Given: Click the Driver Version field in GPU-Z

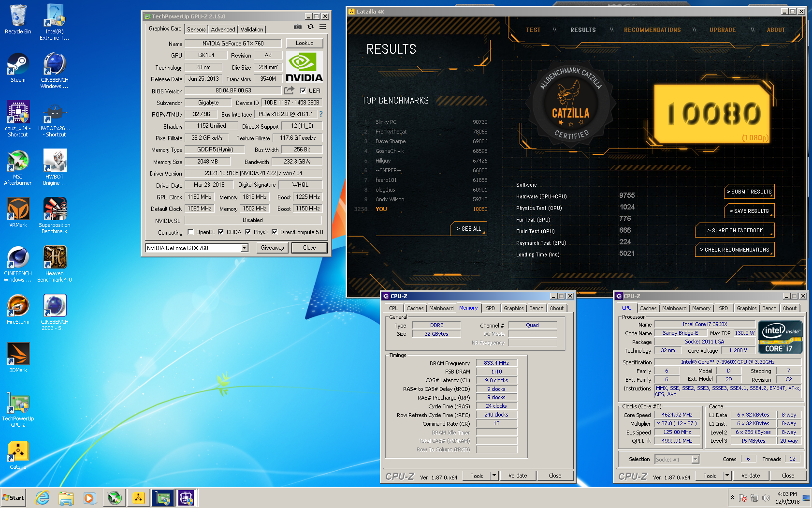Looking at the screenshot, I should point(253,173).
